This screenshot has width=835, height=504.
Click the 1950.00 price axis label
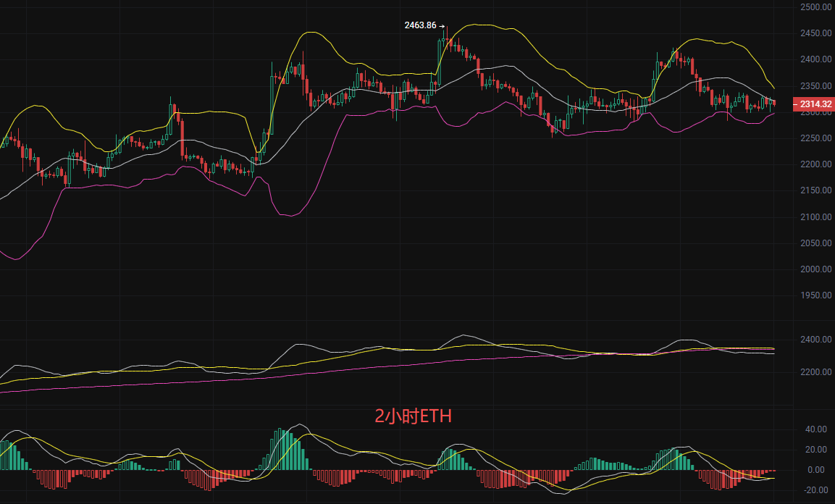[813, 295]
